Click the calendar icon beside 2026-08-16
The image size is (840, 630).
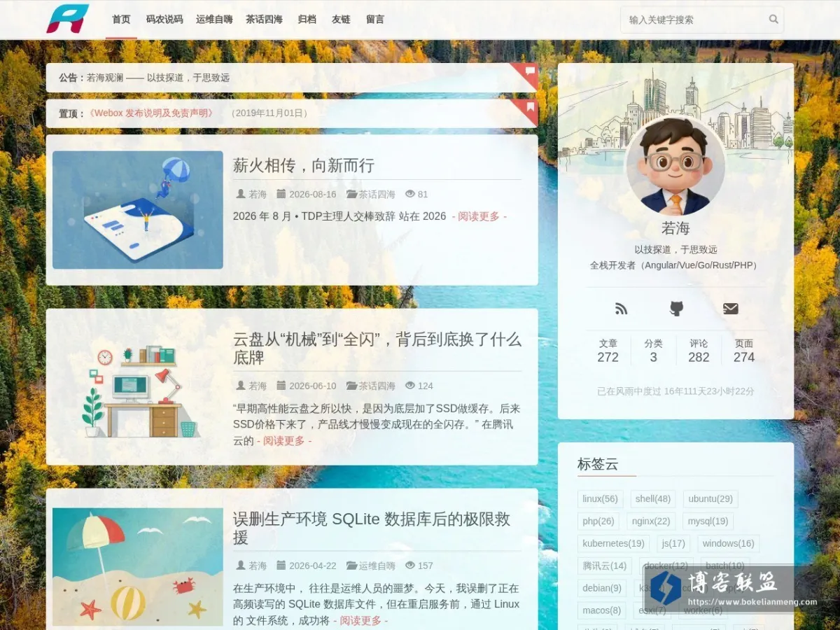[281, 194]
